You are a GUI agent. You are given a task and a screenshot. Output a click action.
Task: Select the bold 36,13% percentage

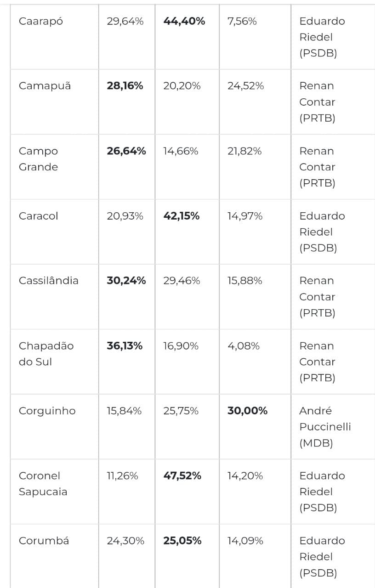[125, 346]
